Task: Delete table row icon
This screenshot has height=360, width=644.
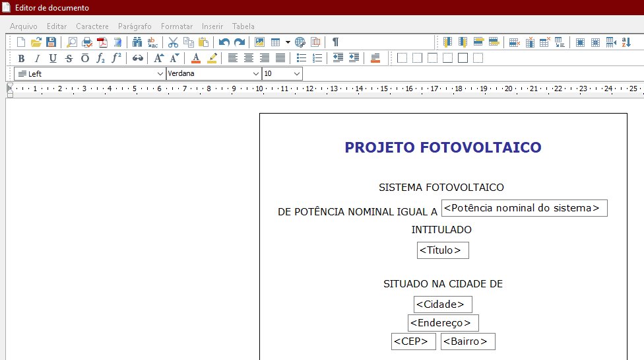Action: click(x=514, y=42)
